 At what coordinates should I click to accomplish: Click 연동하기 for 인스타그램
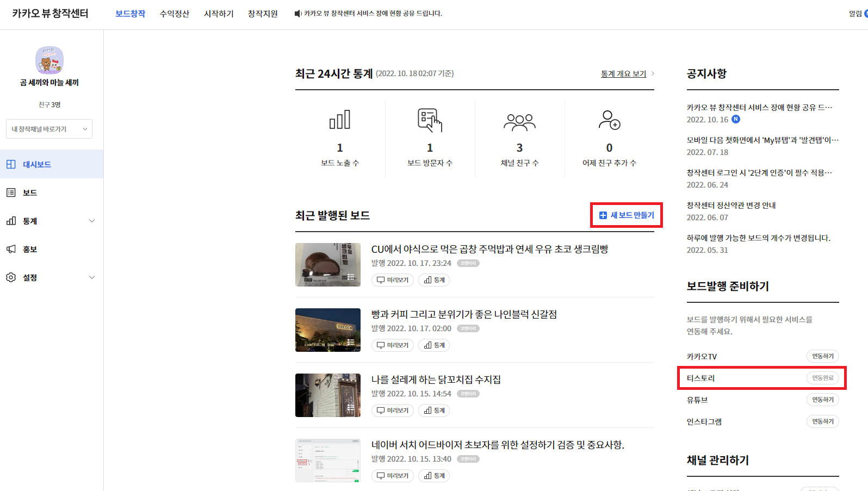822,421
